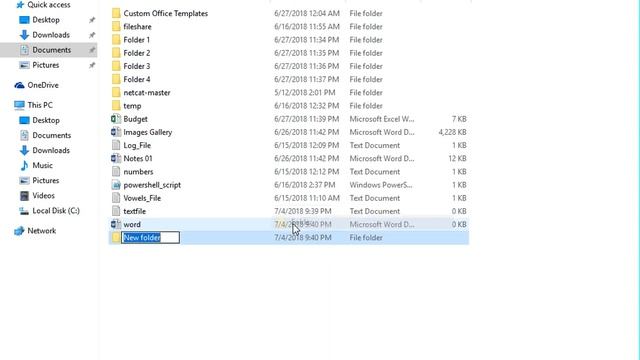Click '12 KB' size of Notes 01
This screenshot has width=640, height=360.
point(458,158)
